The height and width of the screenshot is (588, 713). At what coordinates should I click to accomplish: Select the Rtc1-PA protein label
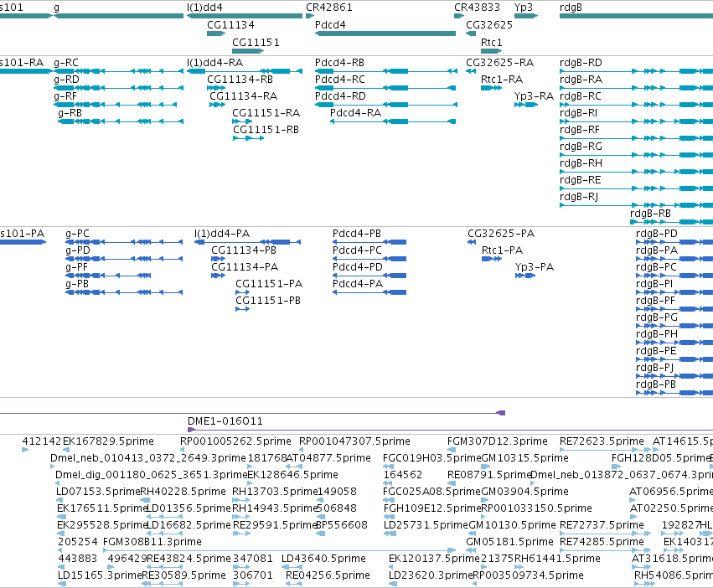[502, 250]
